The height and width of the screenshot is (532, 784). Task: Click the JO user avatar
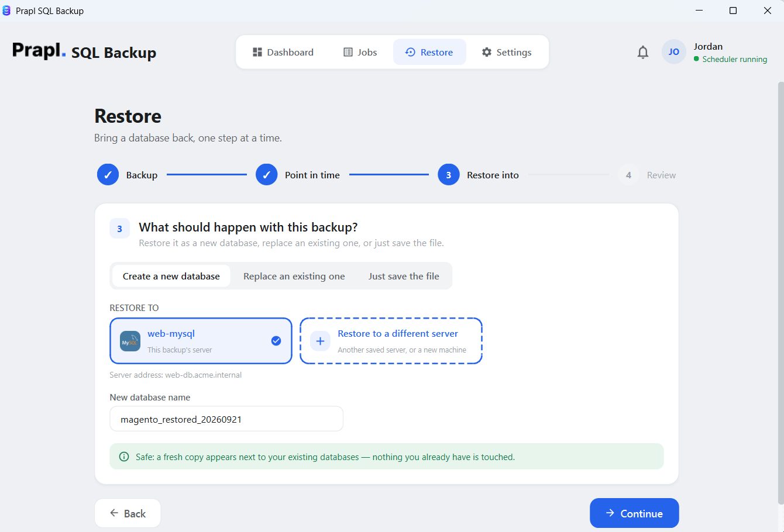[x=674, y=52]
